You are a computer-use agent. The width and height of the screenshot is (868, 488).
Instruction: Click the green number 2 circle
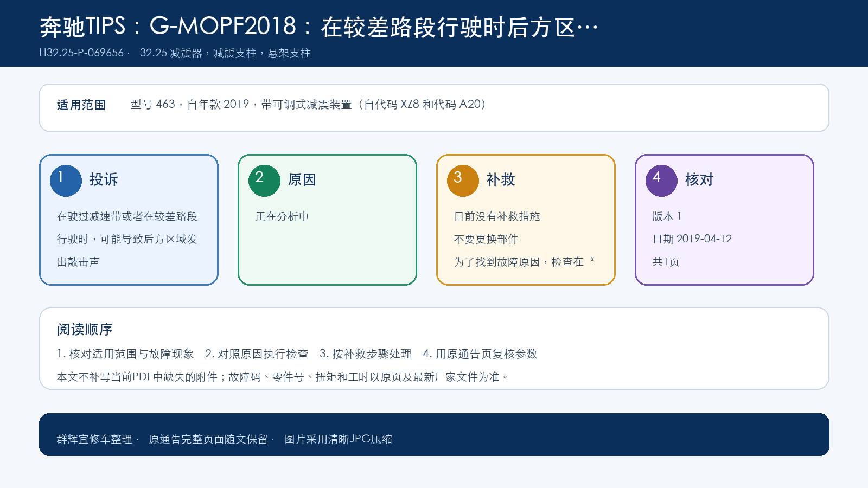coord(264,181)
